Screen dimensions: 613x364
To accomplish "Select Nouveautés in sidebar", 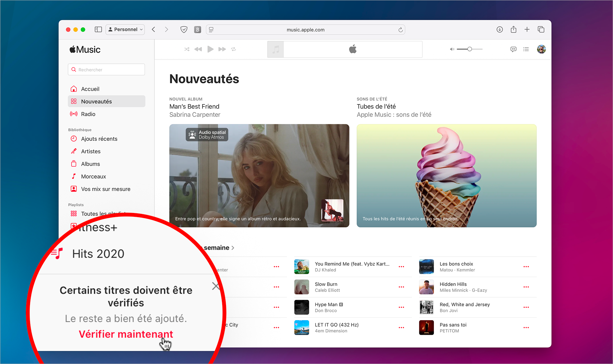I will pyautogui.click(x=106, y=101).
